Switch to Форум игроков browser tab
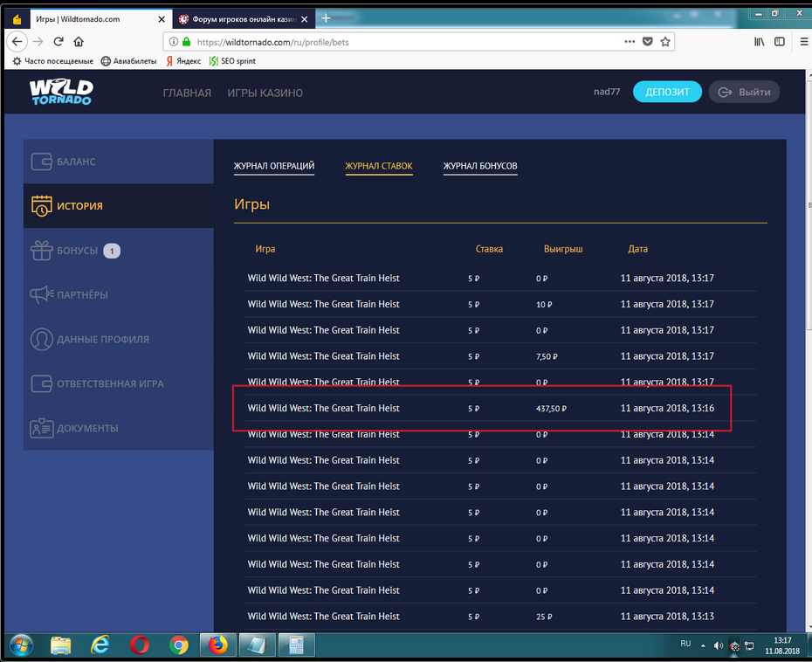 pos(244,19)
